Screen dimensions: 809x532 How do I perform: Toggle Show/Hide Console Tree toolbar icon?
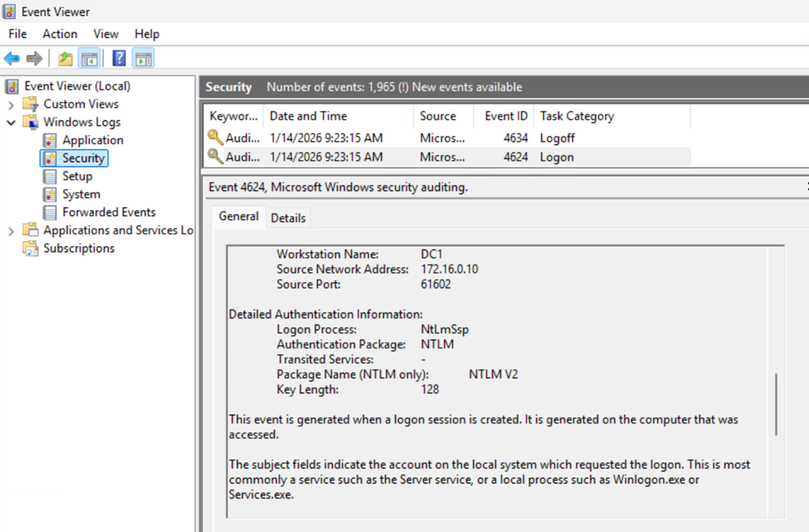point(90,58)
